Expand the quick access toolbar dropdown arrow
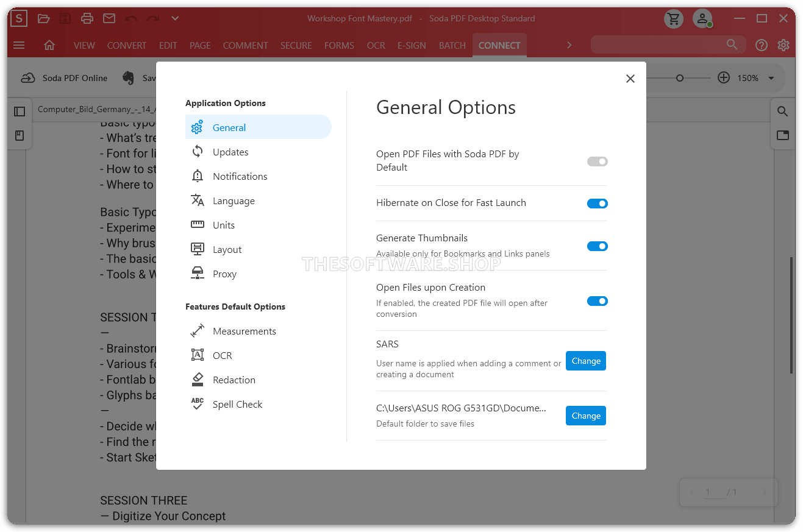803x532 pixels. (175, 18)
